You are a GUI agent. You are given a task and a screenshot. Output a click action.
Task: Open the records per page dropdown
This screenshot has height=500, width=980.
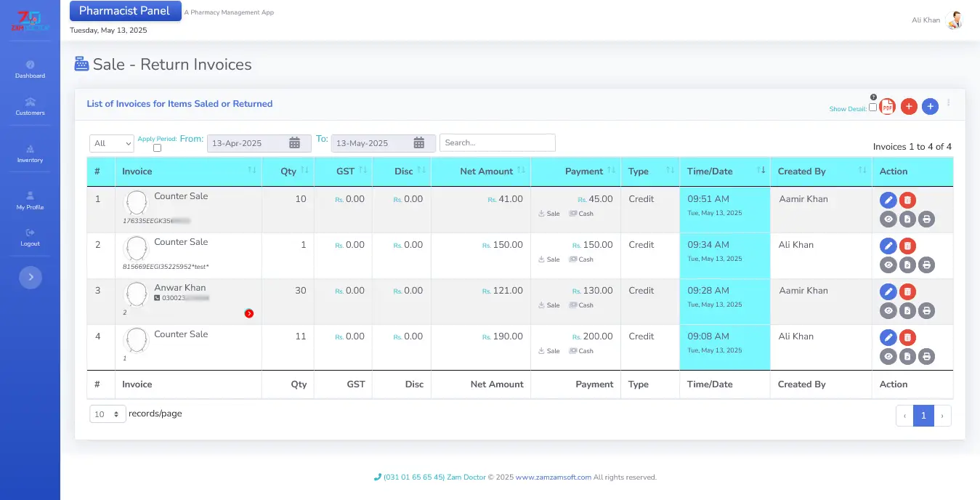[x=108, y=414]
